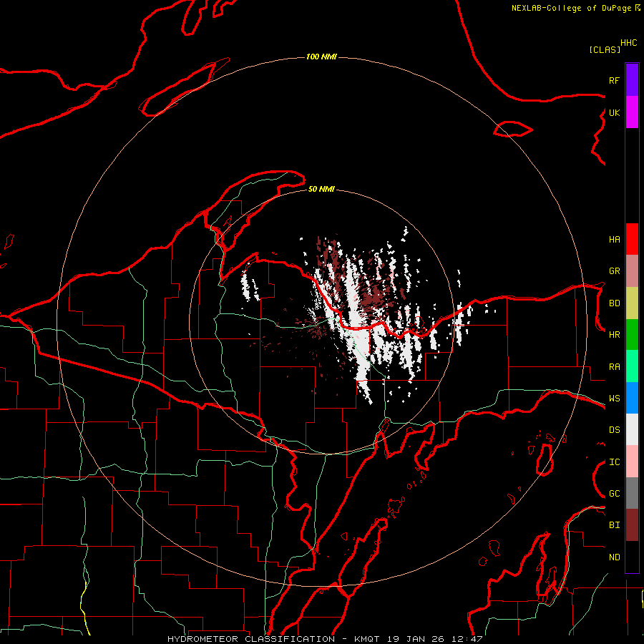
Task: Click the RA light green legend swatch
Action: point(632,366)
